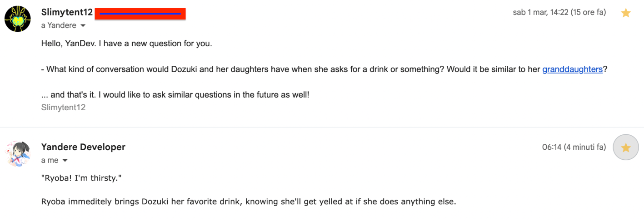The height and width of the screenshot is (221, 644).
Task: Star the Slimytent12 message
Action: pos(626,13)
